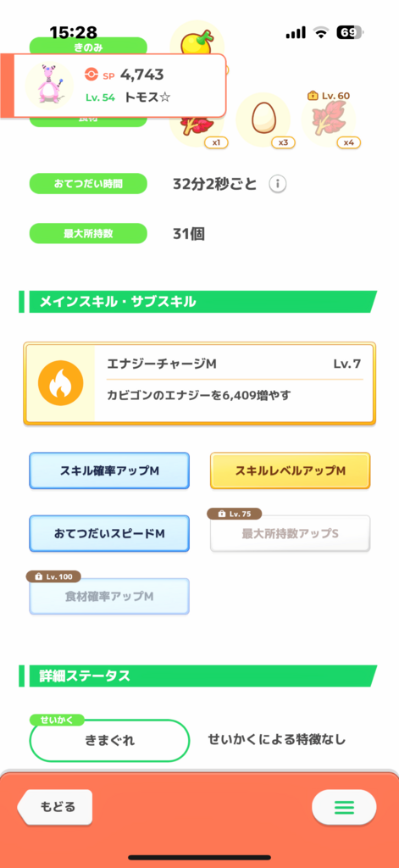
Task: Select the locked Lv. 60 ingredient icon
Action: point(330,120)
